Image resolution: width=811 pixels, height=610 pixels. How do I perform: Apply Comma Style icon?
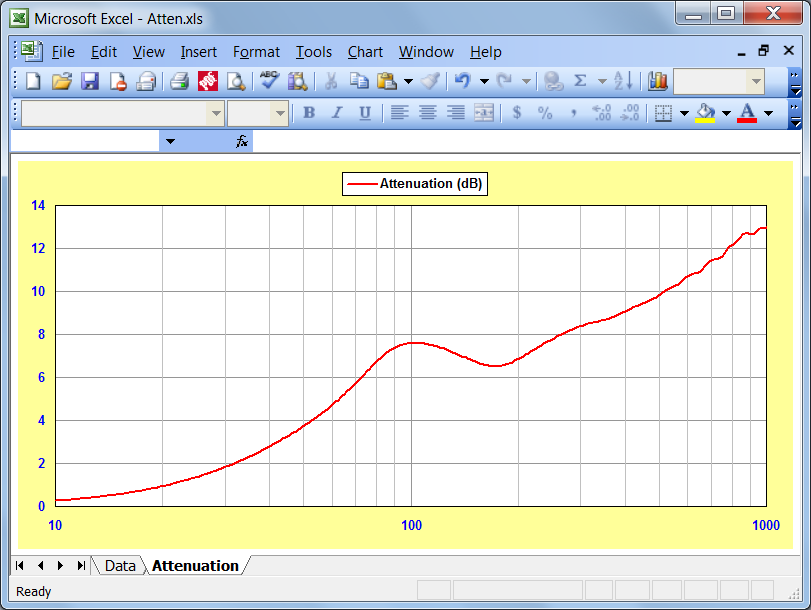[573, 113]
